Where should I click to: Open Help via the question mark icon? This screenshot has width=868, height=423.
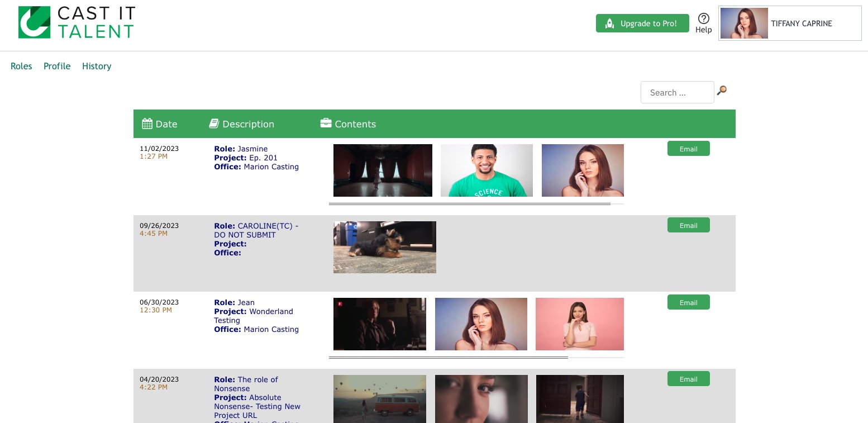coord(703,18)
